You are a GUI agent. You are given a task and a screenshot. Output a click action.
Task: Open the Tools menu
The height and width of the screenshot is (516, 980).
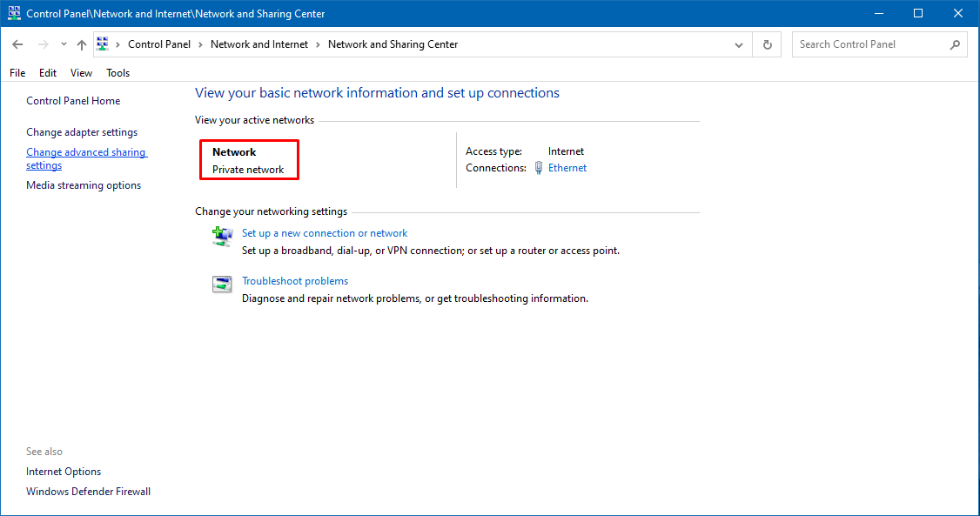coord(118,72)
